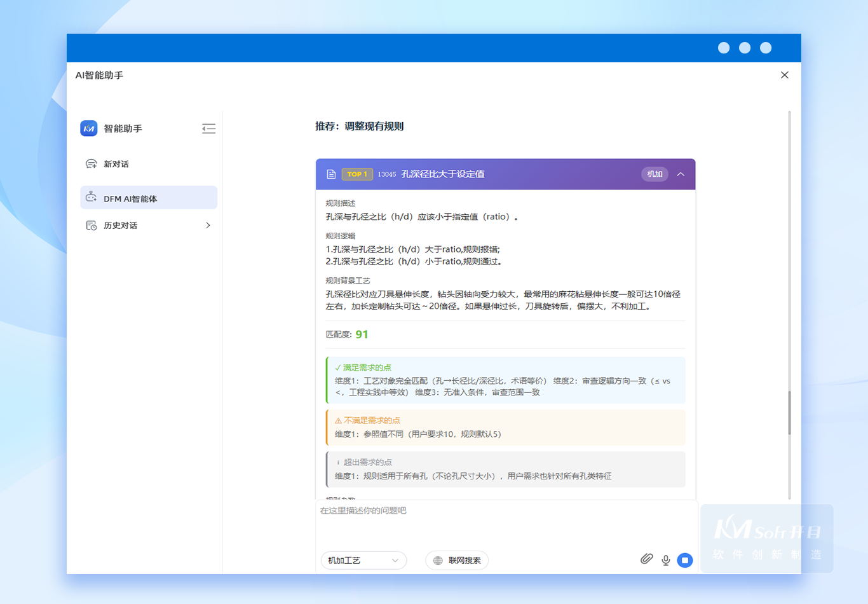Image resolution: width=868 pixels, height=604 pixels.
Task: Click the warning icon beside 不满足需求的点
Action: (338, 421)
